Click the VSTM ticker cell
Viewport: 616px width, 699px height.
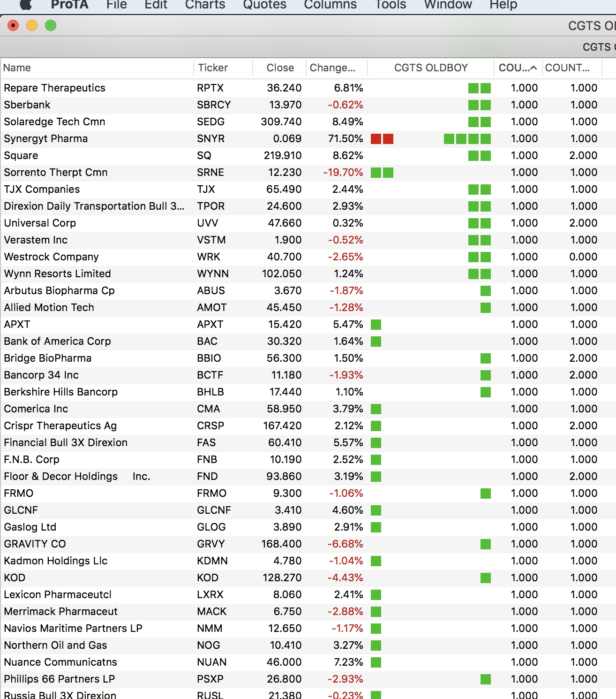point(211,240)
